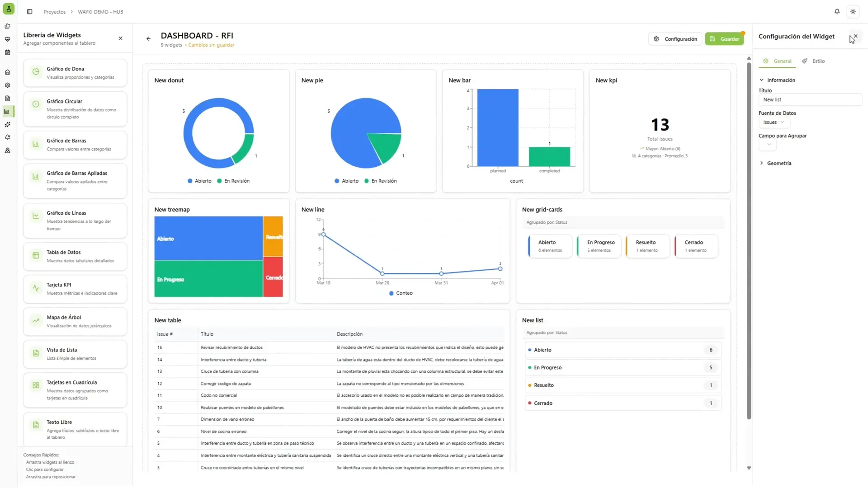Open the Fuente de Datos Issues dropdown
The height and width of the screenshot is (488, 868).
coord(774,122)
